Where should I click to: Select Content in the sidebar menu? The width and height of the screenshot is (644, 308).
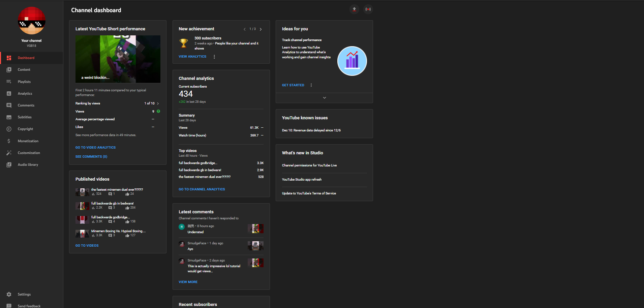(32, 70)
